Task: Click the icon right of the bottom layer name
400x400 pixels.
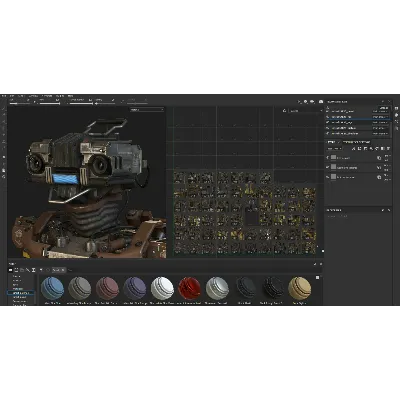Action: pyautogui.click(x=379, y=177)
